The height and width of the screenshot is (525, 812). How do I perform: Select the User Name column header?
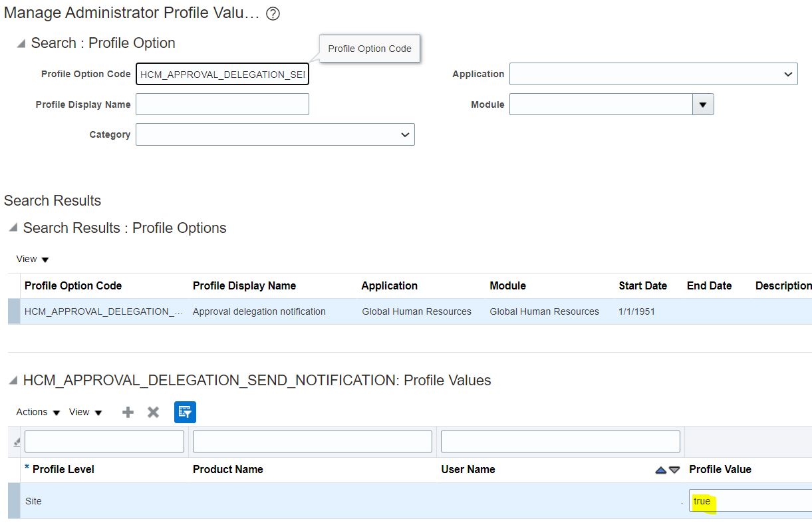pos(468,470)
